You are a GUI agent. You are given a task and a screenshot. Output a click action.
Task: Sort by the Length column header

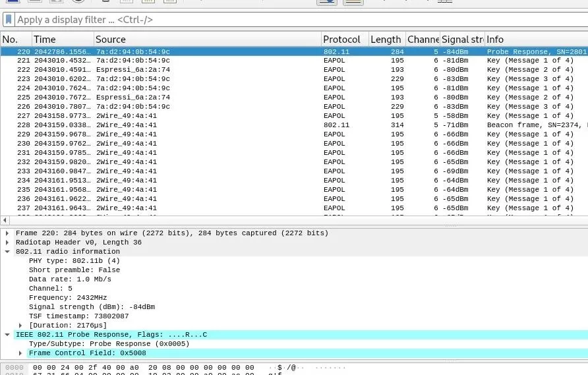pyautogui.click(x=387, y=40)
